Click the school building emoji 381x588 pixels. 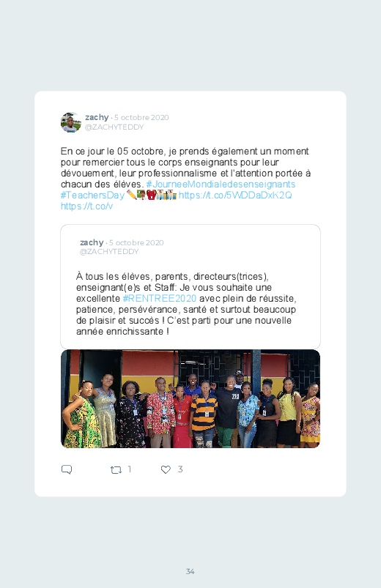[166, 195]
